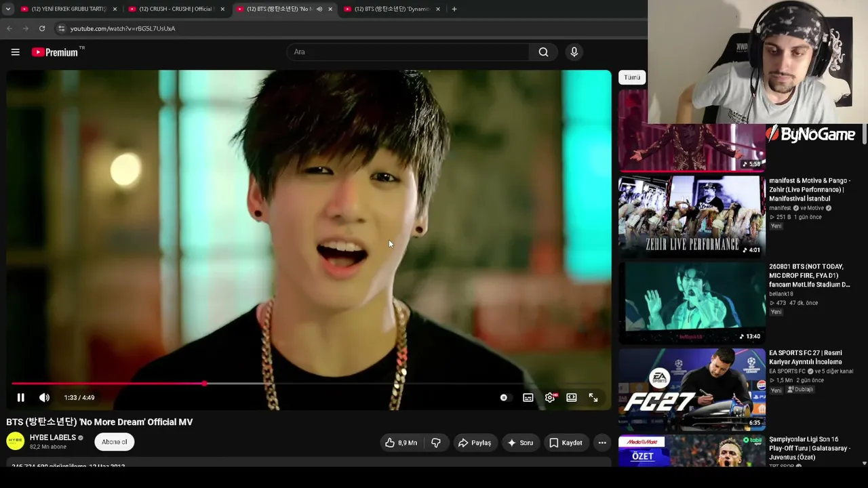Start voice search with the microphone

574,52
